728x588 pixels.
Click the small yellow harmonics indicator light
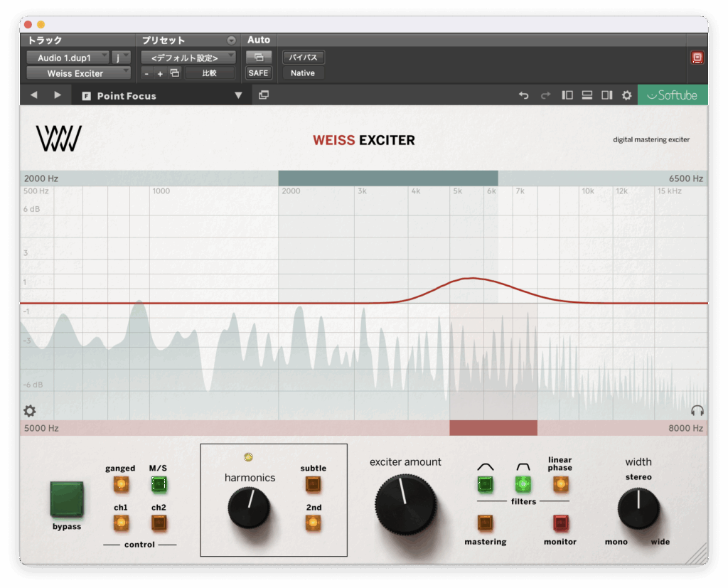point(248,457)
